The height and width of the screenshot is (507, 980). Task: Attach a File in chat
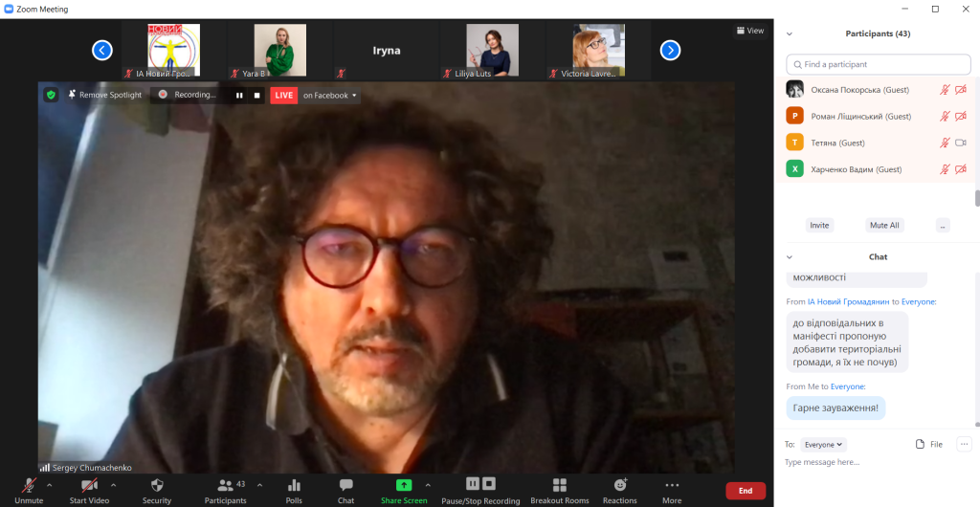pyautogui.click(x=928, y=445)
